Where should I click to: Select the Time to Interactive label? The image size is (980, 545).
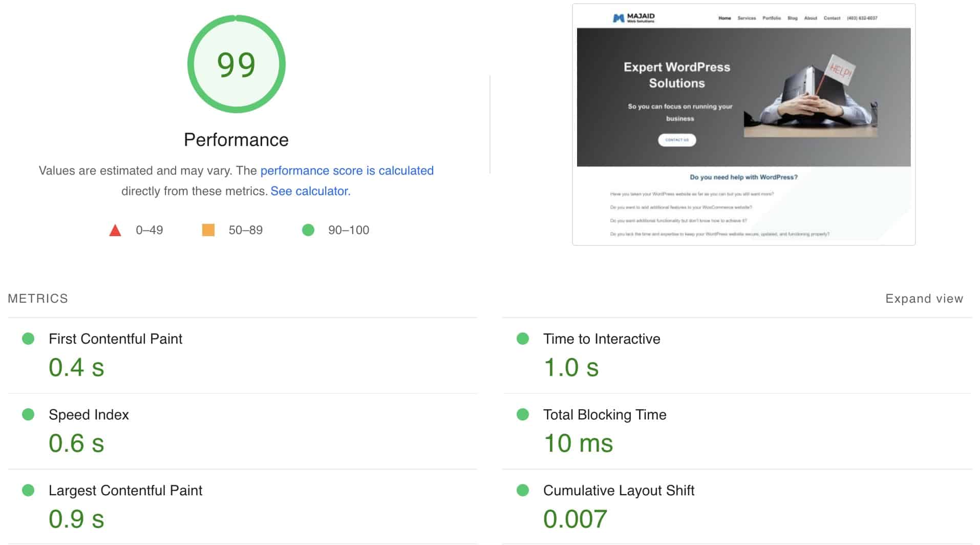click(x=602, y=339)
